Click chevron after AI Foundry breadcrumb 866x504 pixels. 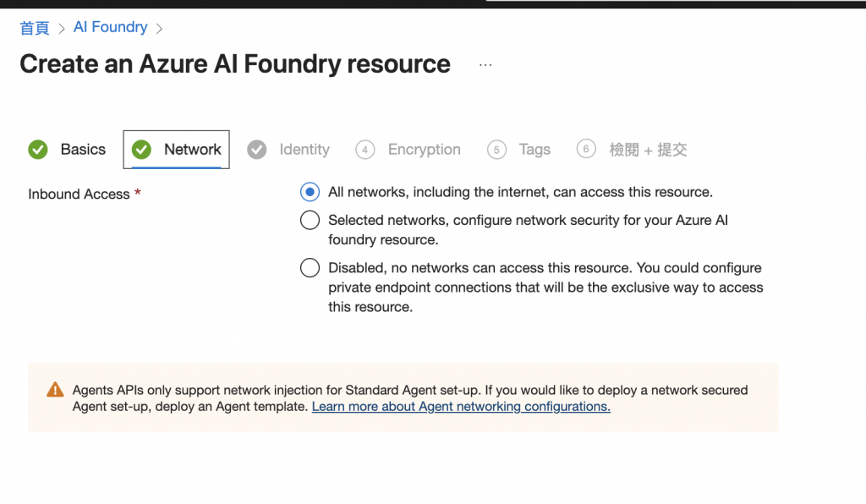(160, 29)
